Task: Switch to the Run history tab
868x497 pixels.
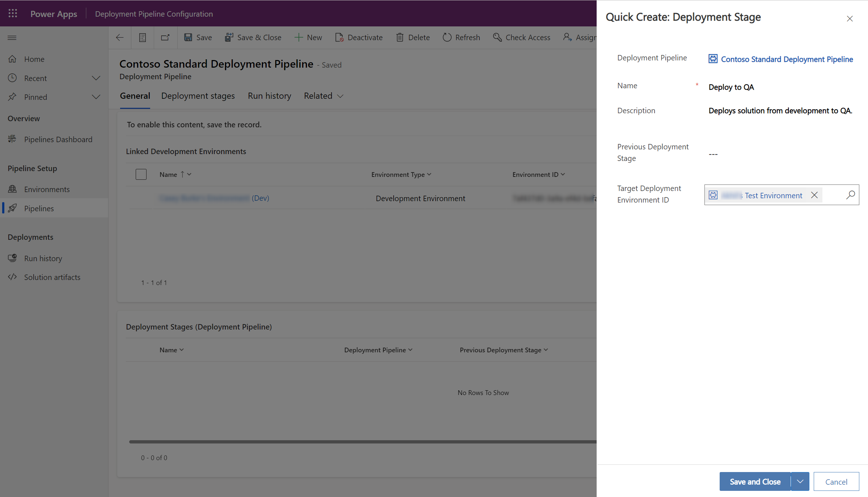Action: [270, 95]
